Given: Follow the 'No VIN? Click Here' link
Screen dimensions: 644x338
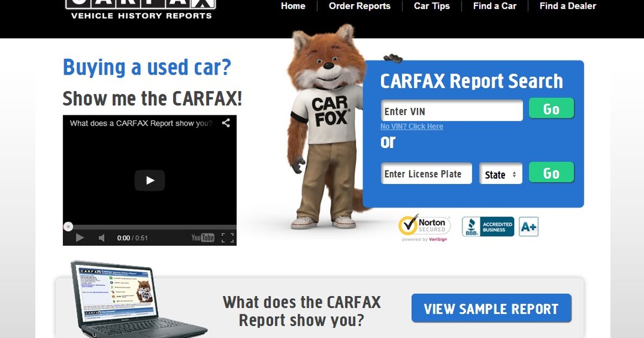Looking at the screenshot, I should tap(412, 127).
